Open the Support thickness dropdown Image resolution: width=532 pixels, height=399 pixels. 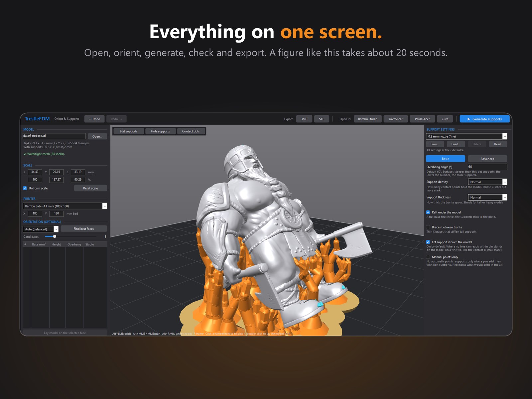tap(487, 197)
